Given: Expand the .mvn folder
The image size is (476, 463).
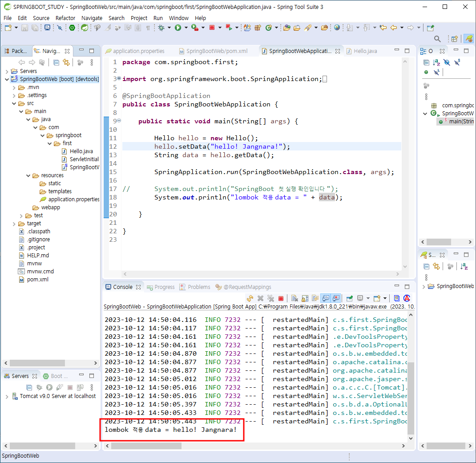Looking at the screenshot, I should point(14,88).
